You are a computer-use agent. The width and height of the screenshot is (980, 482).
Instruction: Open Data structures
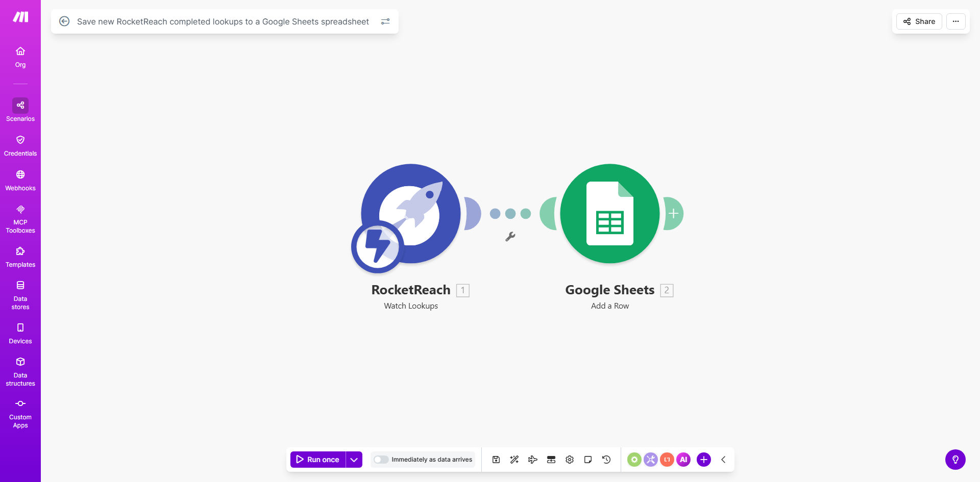click(20, 372)
